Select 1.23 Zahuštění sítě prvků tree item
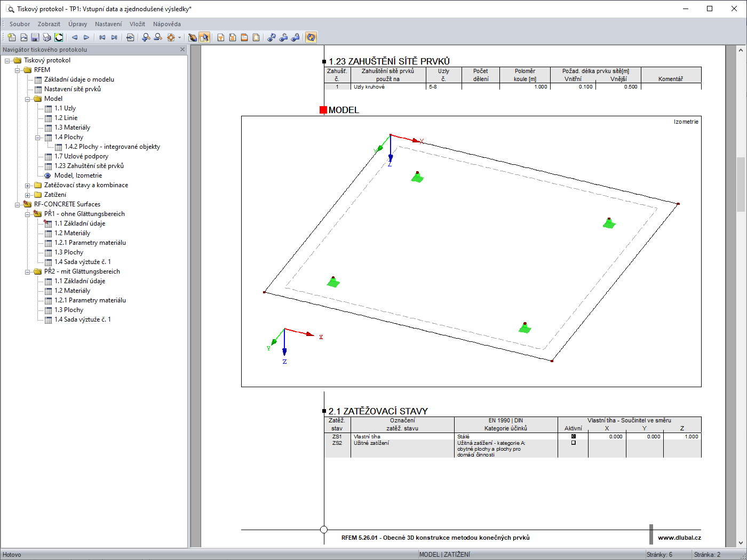 [x=89, y=166]
